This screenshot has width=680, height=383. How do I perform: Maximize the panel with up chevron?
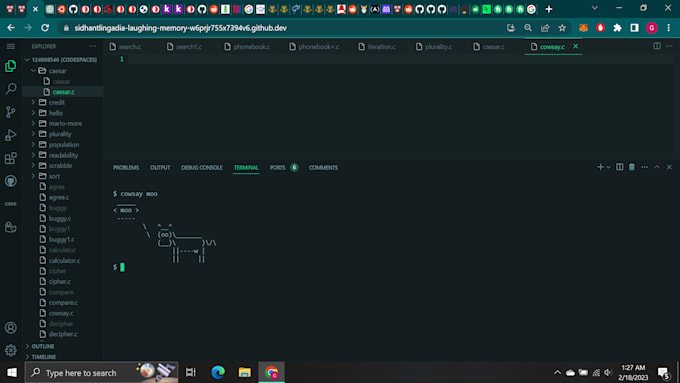point(657,167)
